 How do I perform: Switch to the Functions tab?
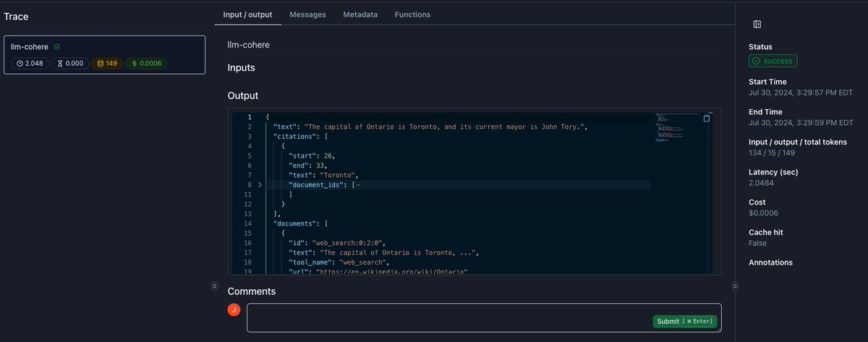tap(412, 14)
